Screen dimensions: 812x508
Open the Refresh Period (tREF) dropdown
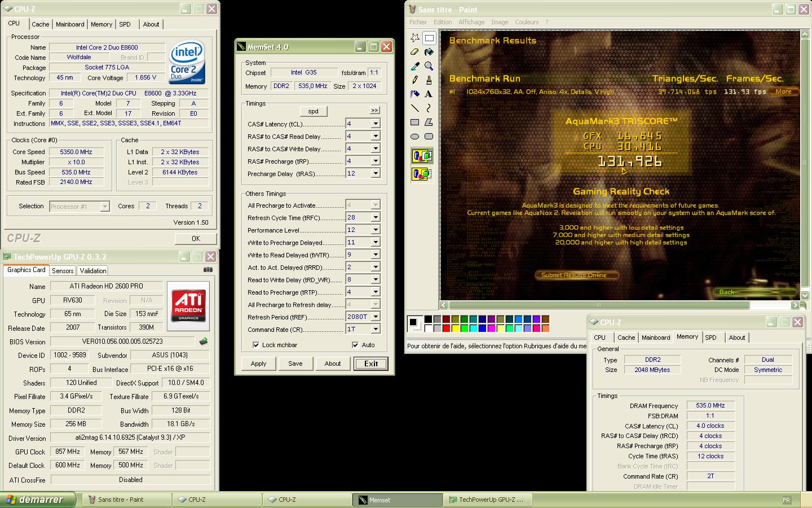pos(375,317)
